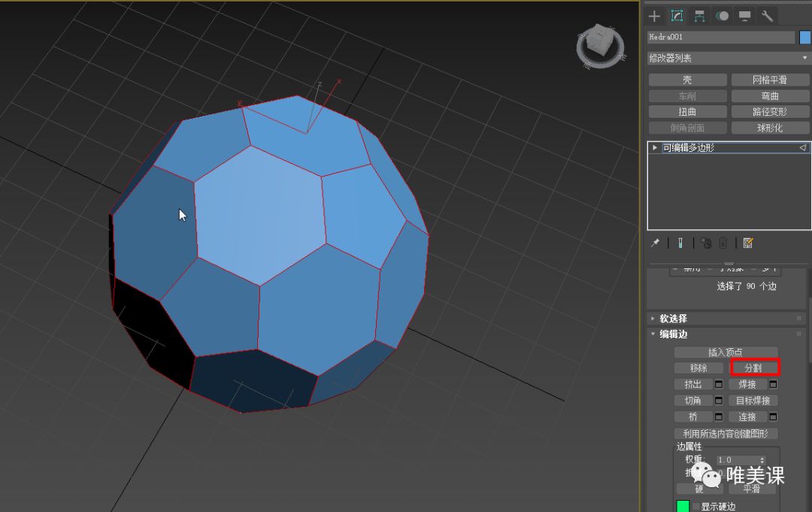The height and width of the screenshot is (512, 812).
Task: Open the Utilities wrench panel icon
Action: (767, 16)
